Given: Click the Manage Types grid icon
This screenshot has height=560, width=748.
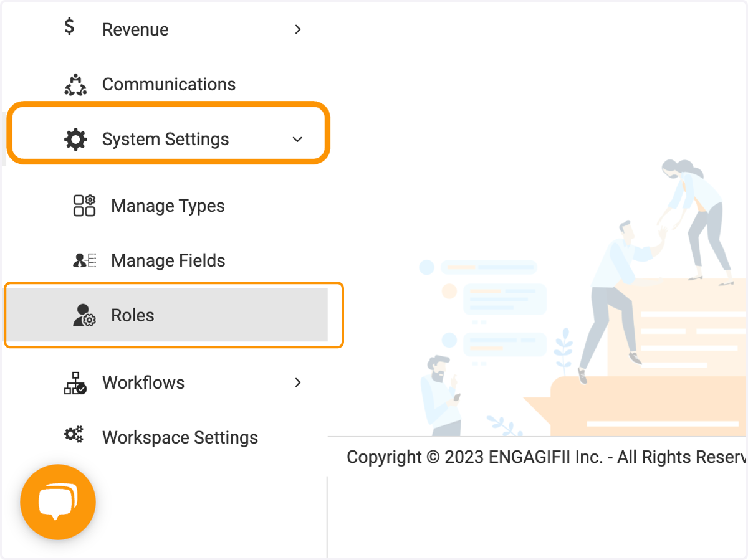Looking at the screenshot, I should (84, 206).
